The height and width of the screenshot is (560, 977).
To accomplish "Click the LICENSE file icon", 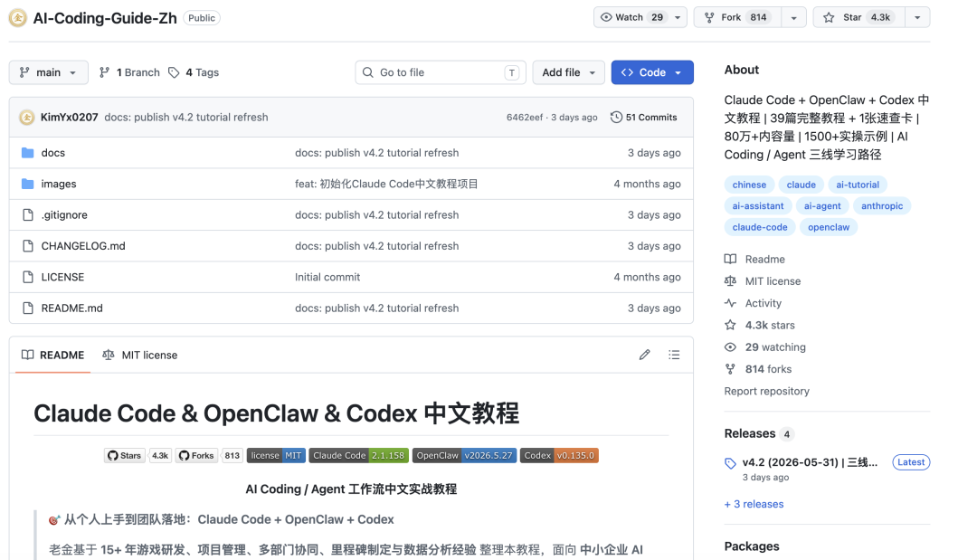I will (27, 277).
